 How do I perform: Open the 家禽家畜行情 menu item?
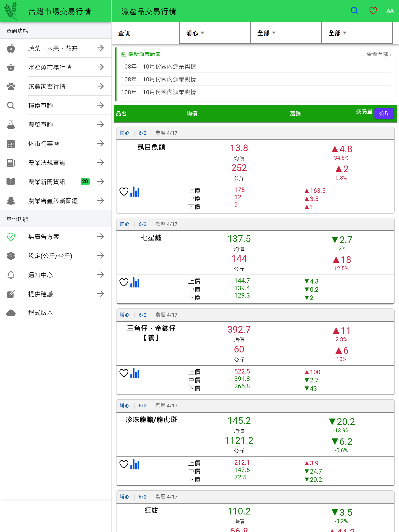coord(56,86)
